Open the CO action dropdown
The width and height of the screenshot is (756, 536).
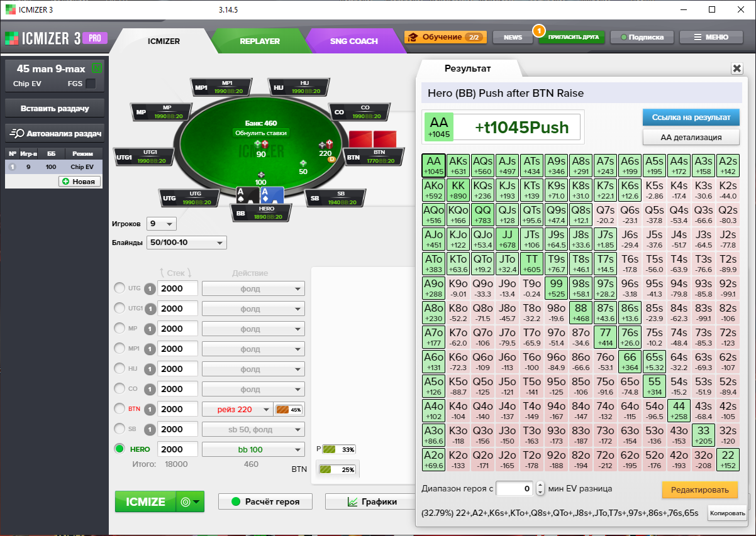point(253,389)
